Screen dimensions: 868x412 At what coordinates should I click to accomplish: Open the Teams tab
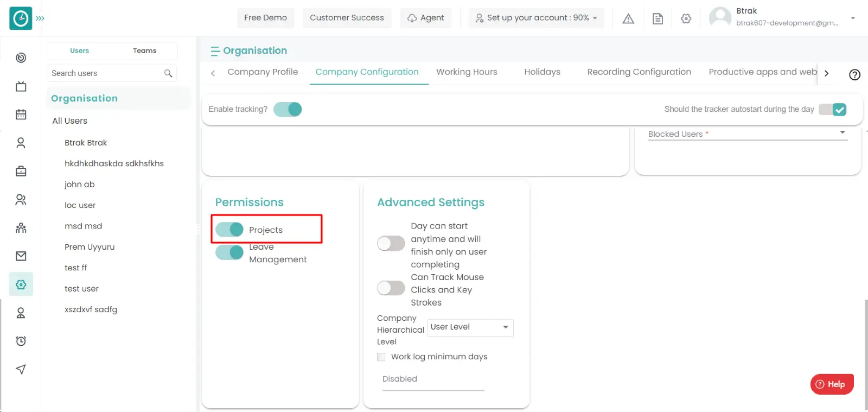point(144,50)
